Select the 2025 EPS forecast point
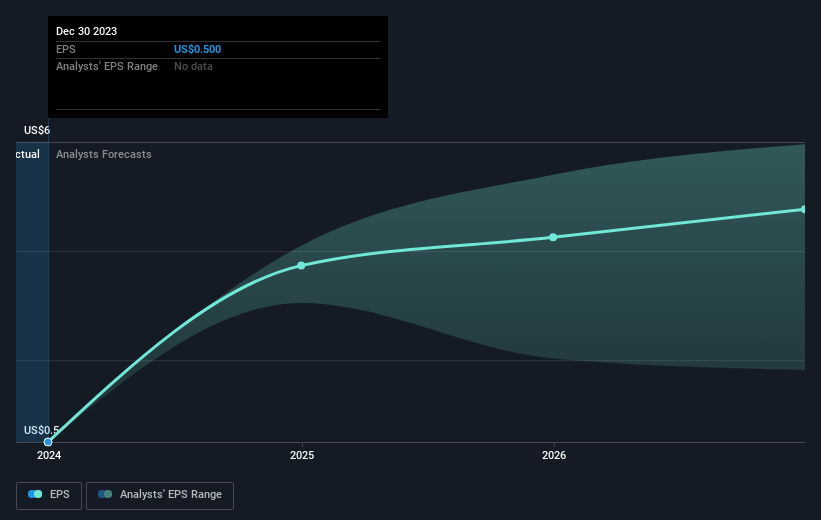 click(x=301, y=265)
